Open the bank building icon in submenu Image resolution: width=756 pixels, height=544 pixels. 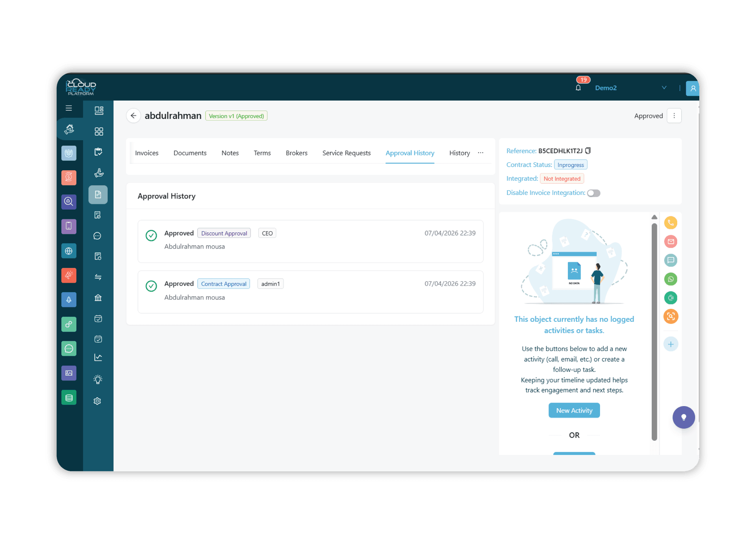pos(98,298)
